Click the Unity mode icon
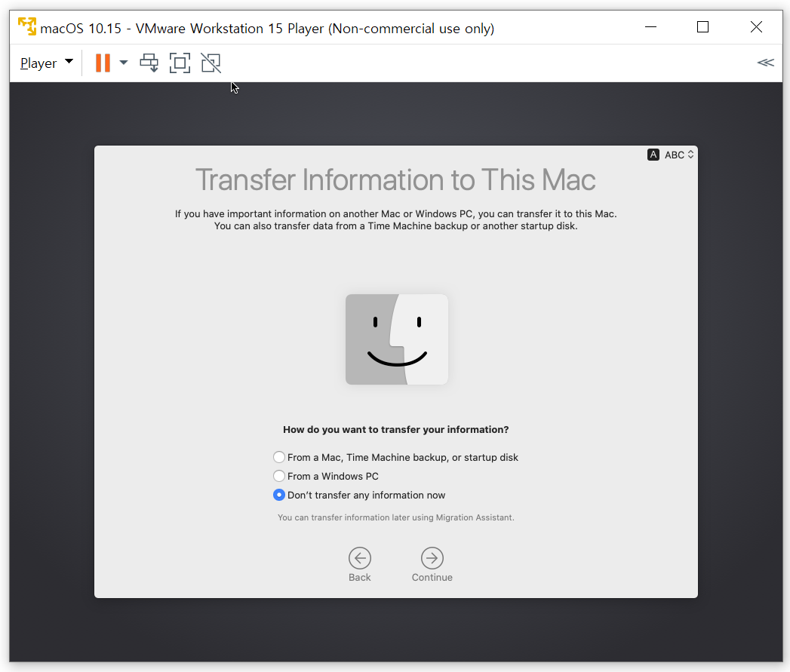790x672 pixels. point(211,63)
